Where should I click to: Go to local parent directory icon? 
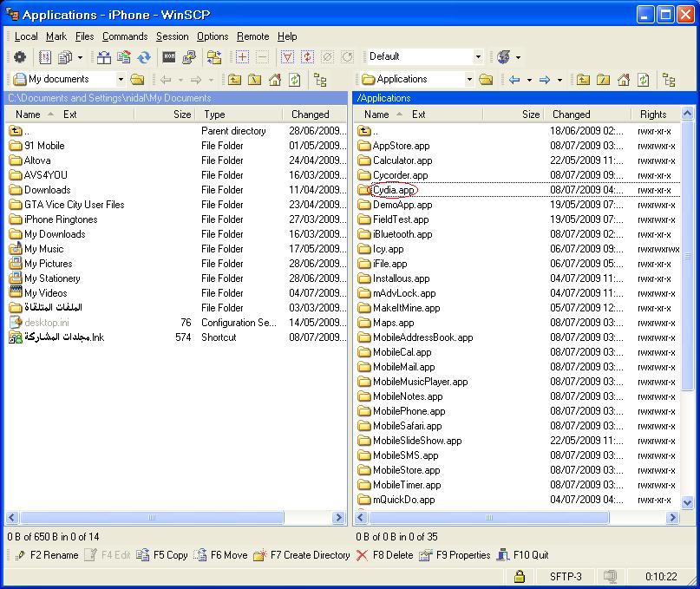pyautogui.click(x=235, y=80)
